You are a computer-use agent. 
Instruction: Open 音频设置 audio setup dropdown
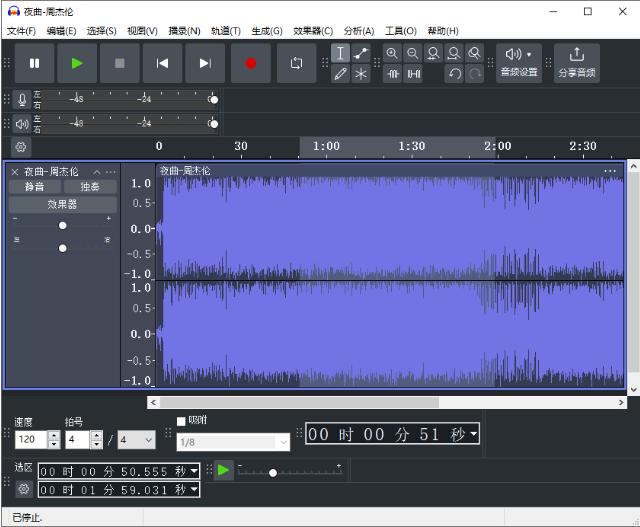(x=519, y=63)
